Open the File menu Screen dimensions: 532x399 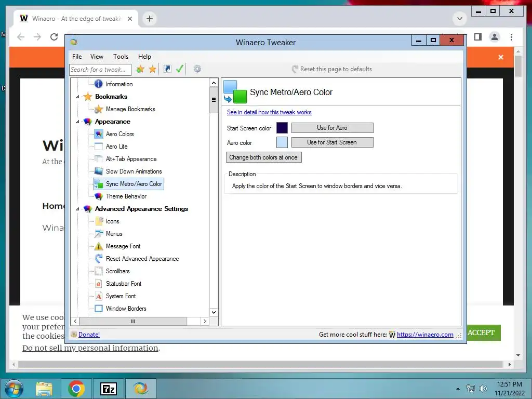point(77,57)
